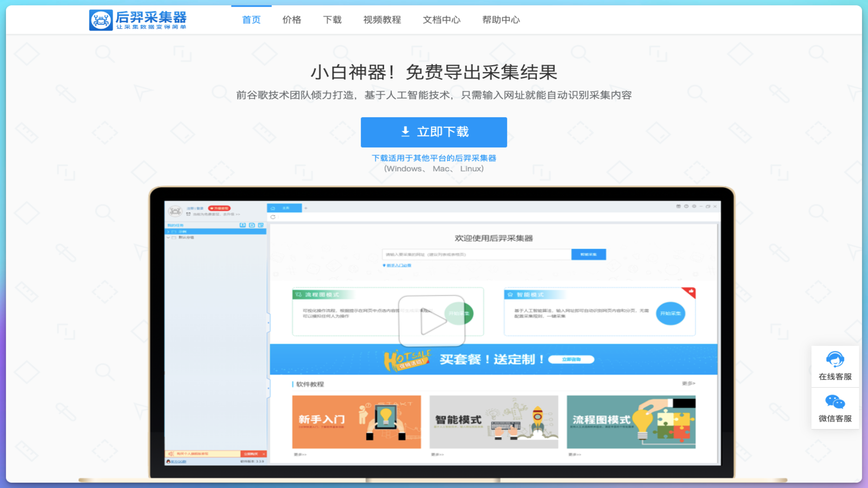Click the loudspeaker icon on the purchase banner
This screenshot has height=488, width=868.
(171, 454)
